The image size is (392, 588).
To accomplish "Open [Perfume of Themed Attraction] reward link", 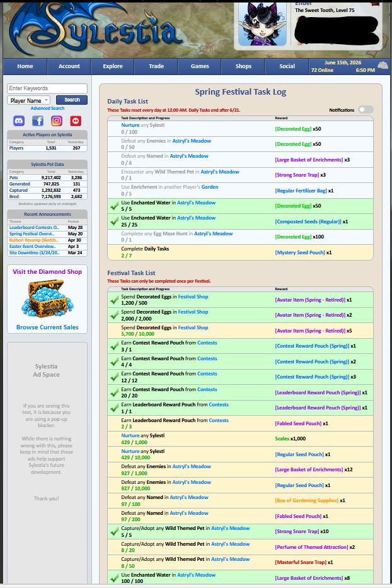I will (311, 548).
